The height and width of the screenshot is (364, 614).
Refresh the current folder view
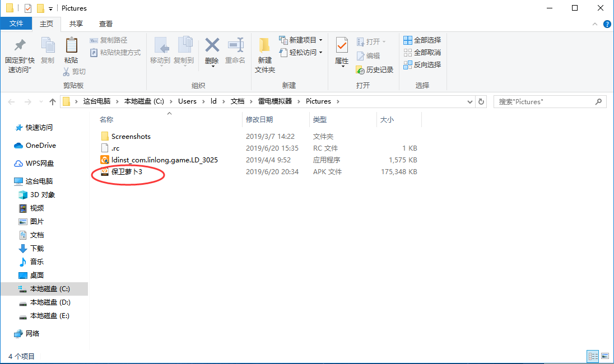(481, 101)
